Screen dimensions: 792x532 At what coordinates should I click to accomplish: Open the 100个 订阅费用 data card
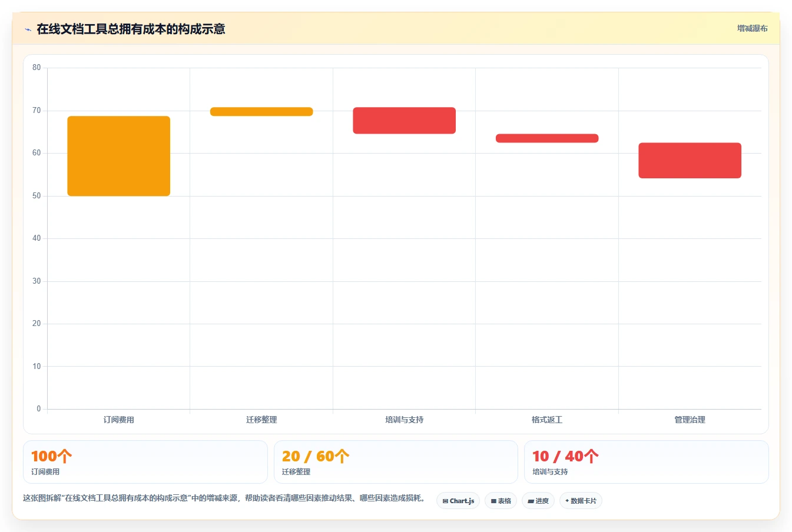click(x=145, y=462)
